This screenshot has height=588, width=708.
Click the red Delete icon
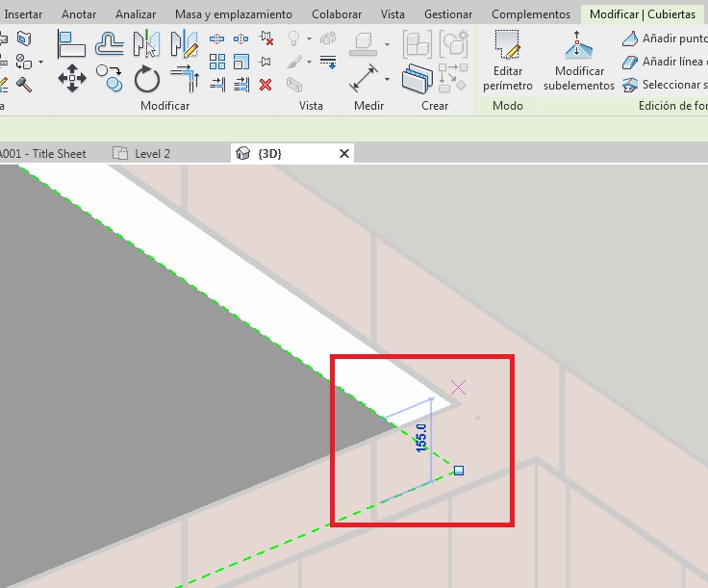[x=265, y=85]
